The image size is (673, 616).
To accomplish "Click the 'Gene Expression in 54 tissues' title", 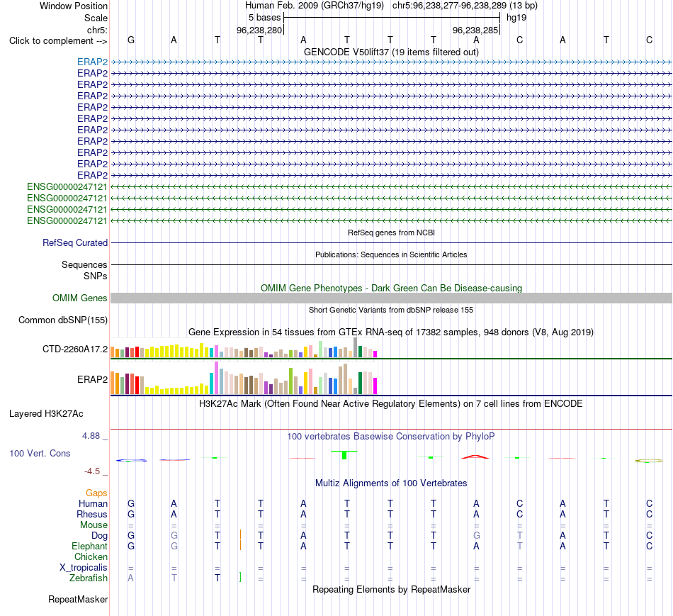I will pyautogui.click(x=391, y=332).
